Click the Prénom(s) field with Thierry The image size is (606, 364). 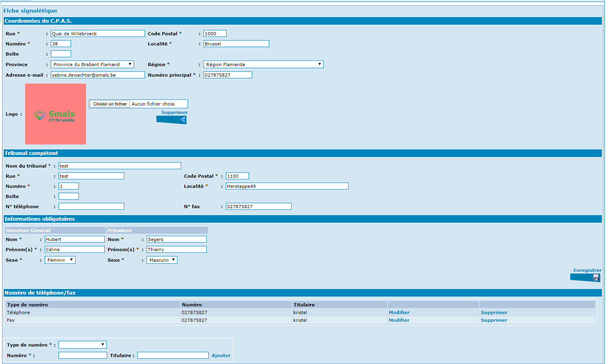pyautogui.click(x=177, y=250)
